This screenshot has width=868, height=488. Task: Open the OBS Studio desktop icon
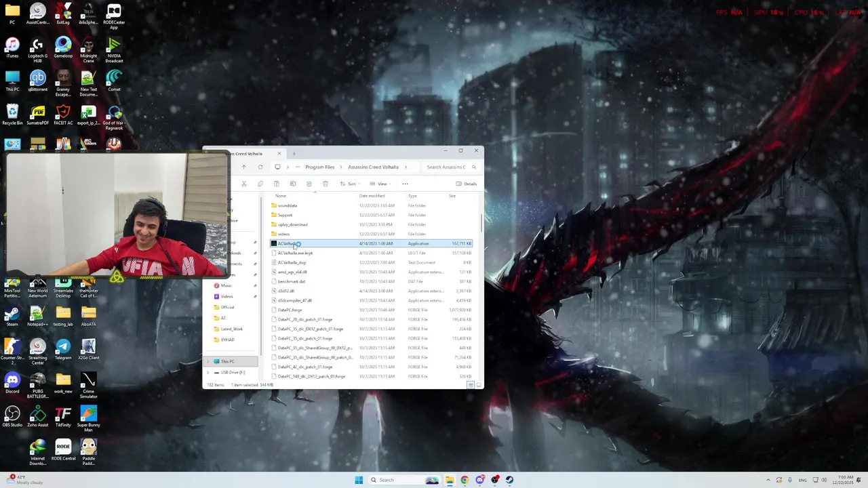point(12,416)
